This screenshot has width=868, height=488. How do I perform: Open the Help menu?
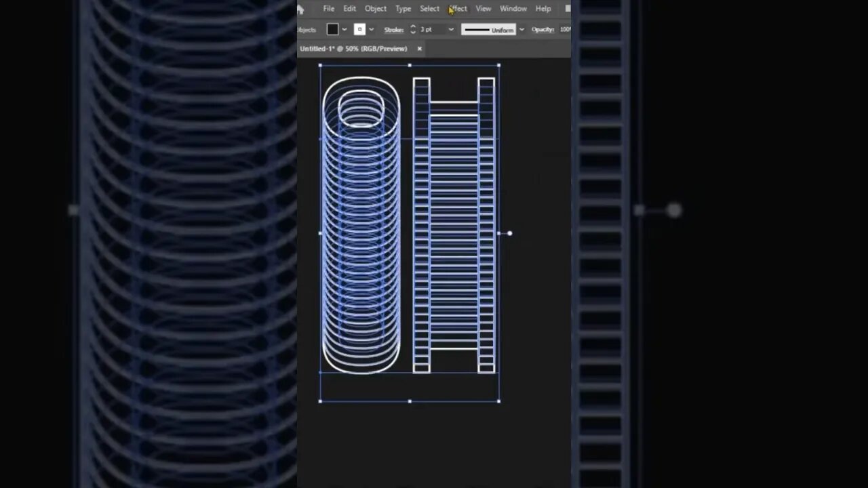(542, 9)
